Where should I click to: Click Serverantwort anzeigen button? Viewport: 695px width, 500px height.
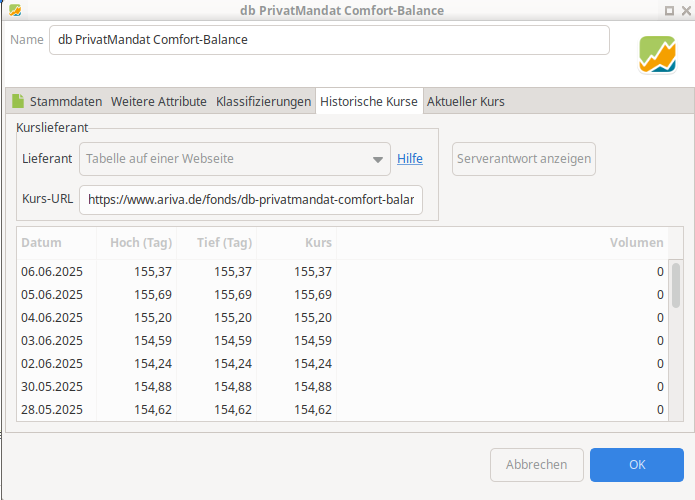tap(523, 159)
